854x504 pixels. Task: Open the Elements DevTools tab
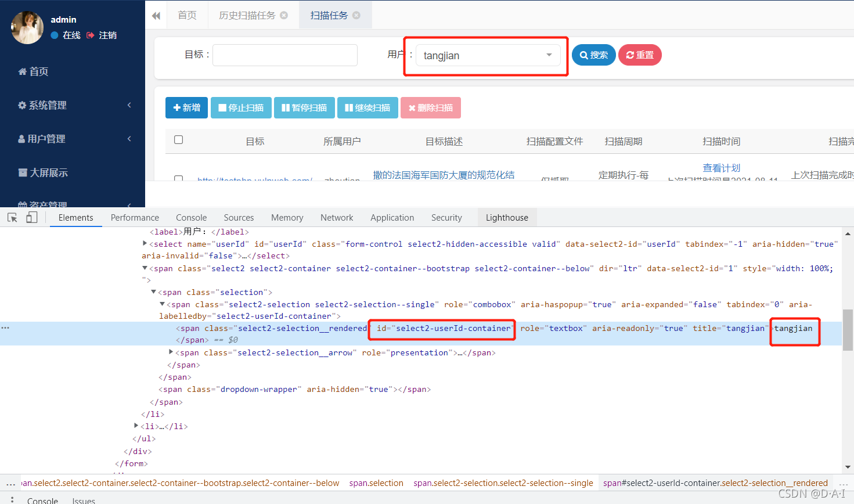click(75, 218)
